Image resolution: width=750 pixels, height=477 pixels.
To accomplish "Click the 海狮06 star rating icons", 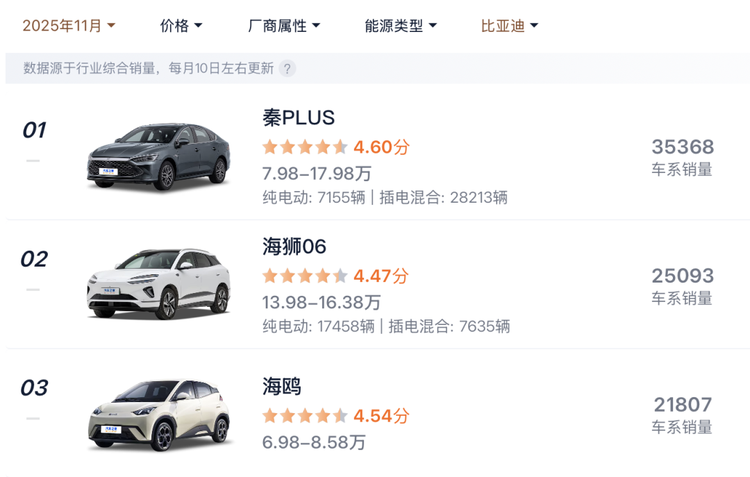I will 305,276.
